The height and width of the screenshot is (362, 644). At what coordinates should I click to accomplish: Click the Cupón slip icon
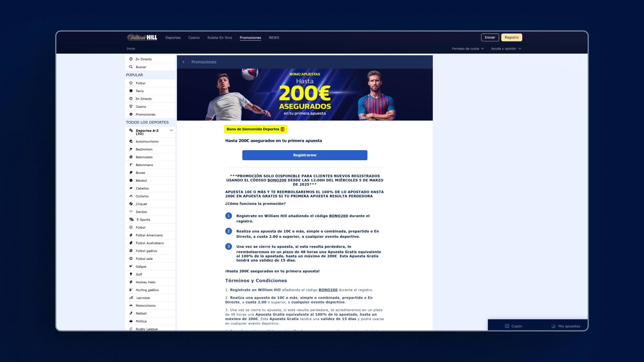pyautogui.click(x=507, y=326)
